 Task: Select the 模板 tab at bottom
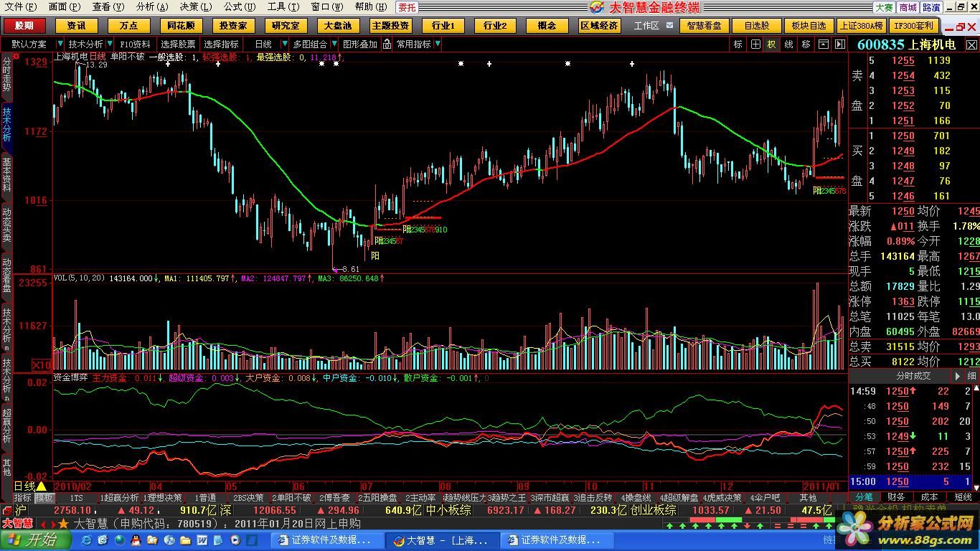(x=44, y=497)
